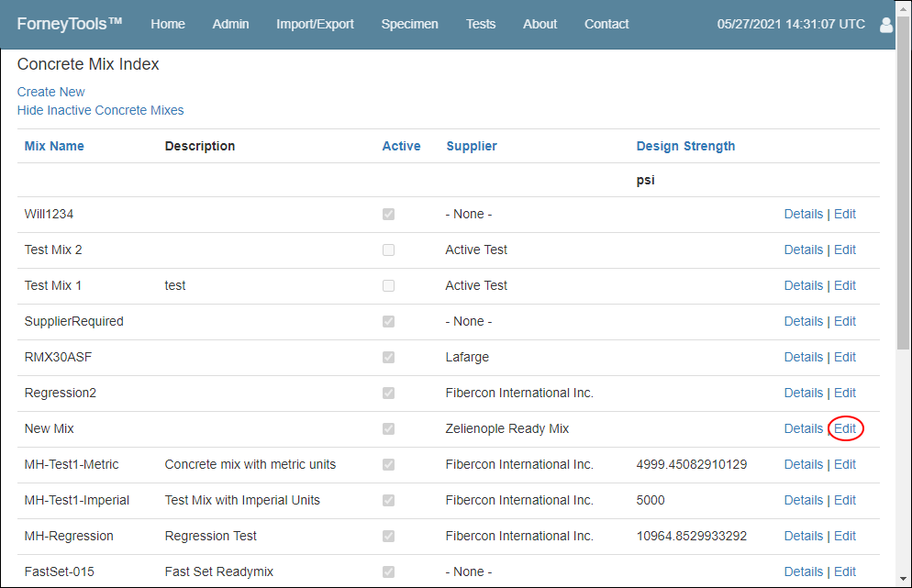
Task: Select the 4999.45082910129 design strength value
Action: 692,465
